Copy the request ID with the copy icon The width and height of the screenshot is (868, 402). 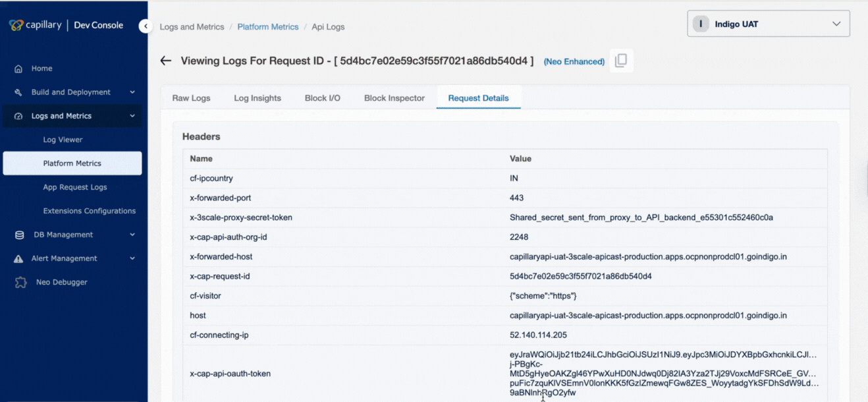621,61
